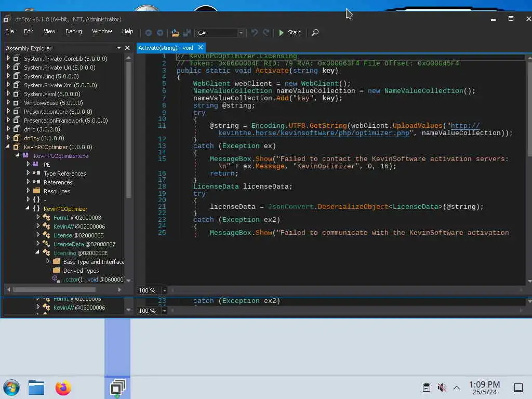Open the Debug menu

tap(73, 31)
